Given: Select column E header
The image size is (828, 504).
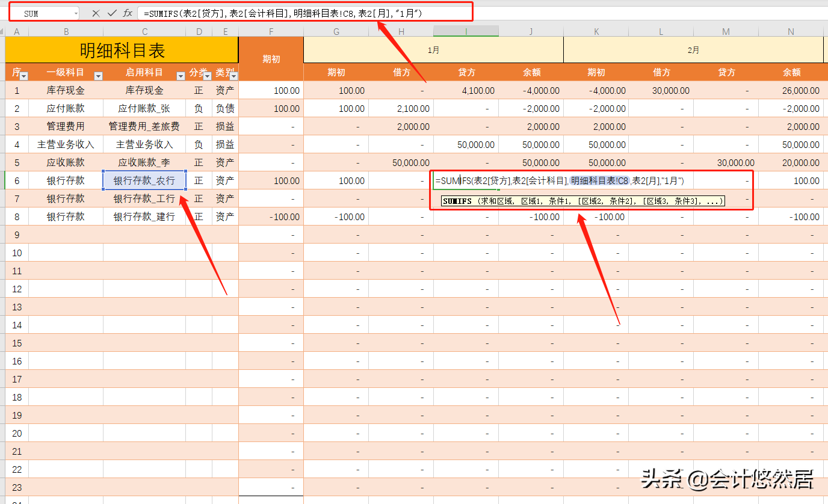Looking at the screenshot, I should click(226, 31).
